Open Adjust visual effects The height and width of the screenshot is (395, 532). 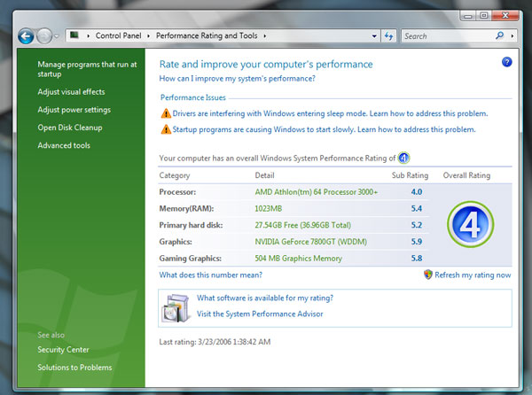click(71, 92)
